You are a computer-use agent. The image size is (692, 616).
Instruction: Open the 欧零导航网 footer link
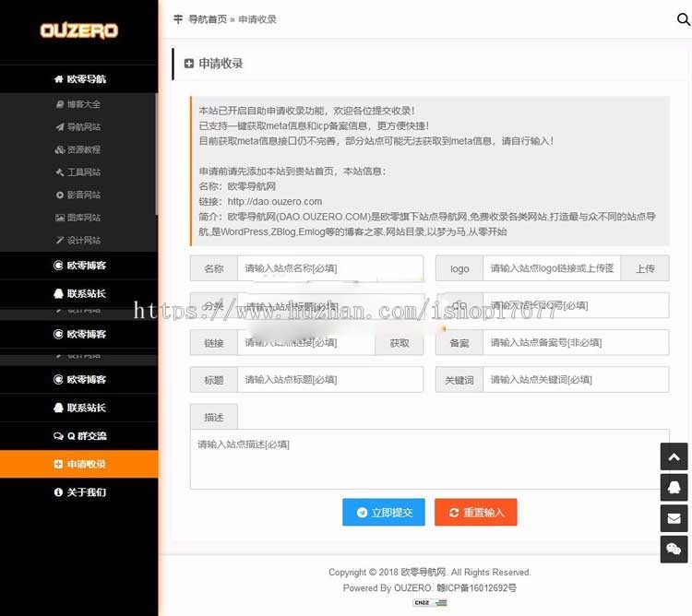424,572
